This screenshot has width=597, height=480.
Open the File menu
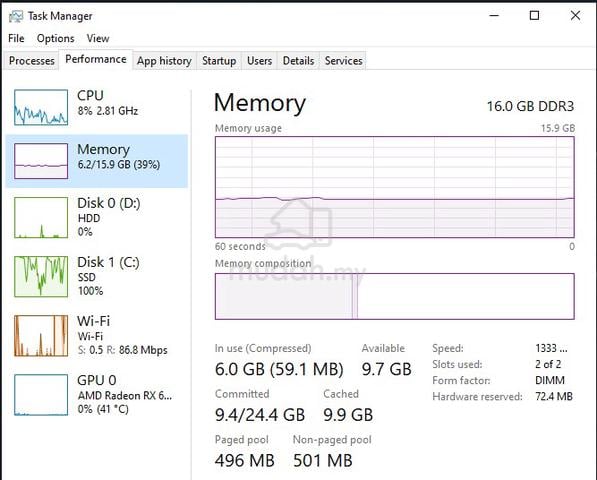[16, 38]
